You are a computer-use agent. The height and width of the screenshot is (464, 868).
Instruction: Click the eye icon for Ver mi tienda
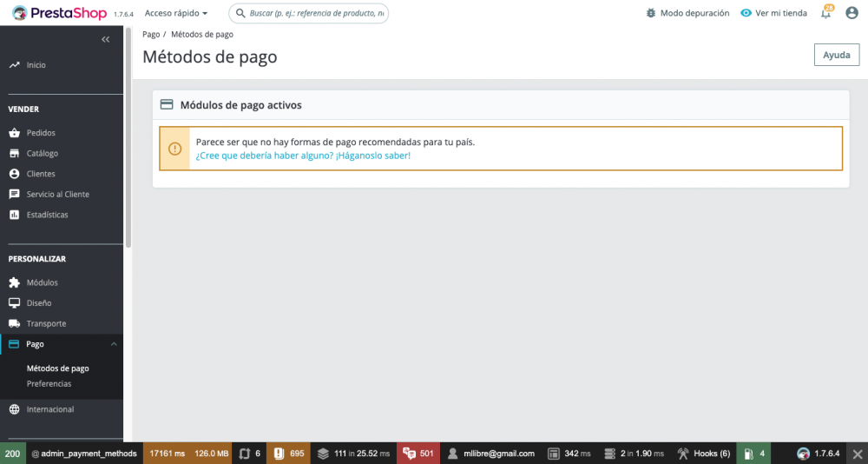coord(746,13)
